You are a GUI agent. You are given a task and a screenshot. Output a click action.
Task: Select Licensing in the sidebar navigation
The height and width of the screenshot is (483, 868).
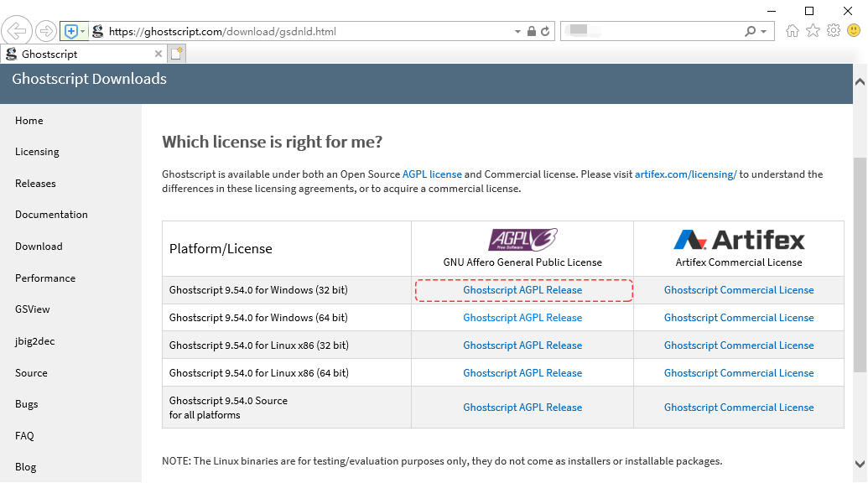coord(37,152)
